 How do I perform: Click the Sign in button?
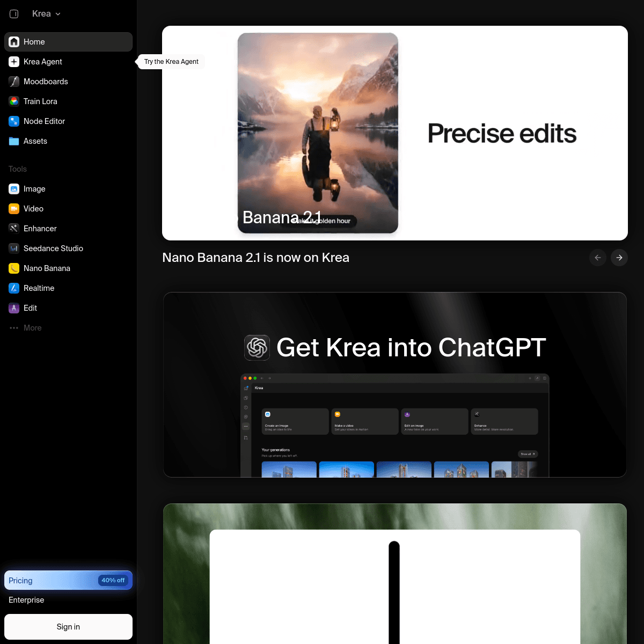point(68,627)
